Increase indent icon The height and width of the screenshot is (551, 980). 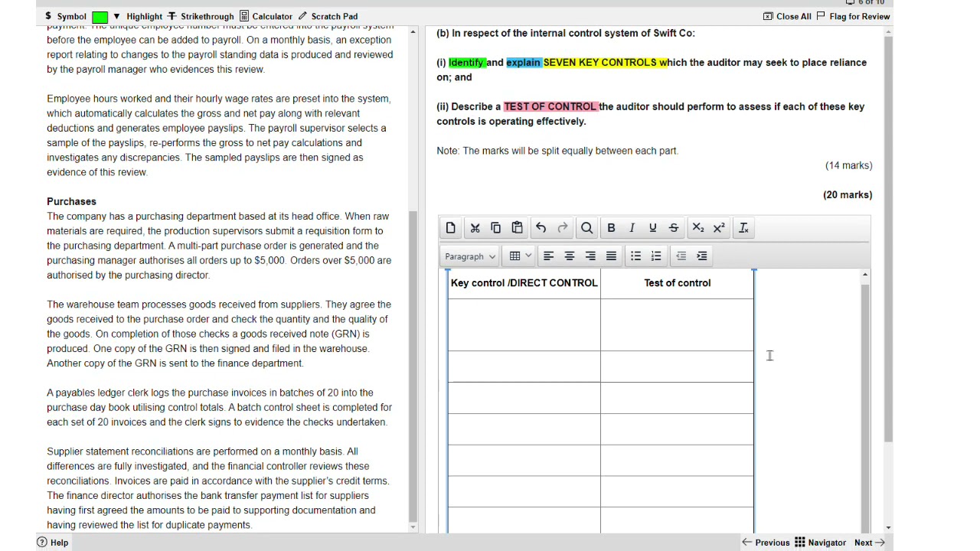[702, 256]
